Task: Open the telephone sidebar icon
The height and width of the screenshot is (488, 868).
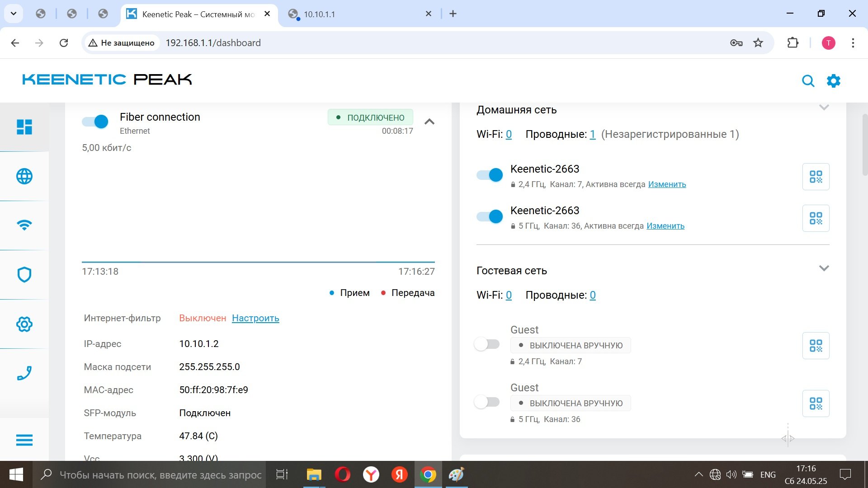Action: tap(24, 373)
